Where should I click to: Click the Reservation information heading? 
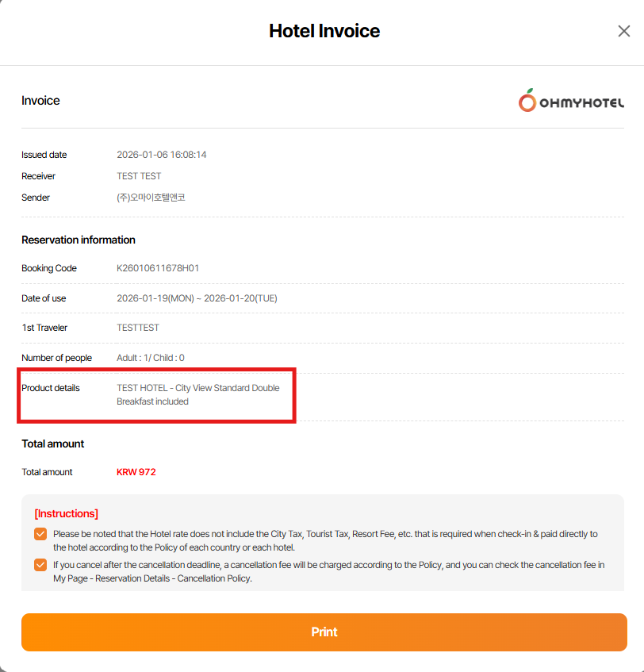tap(79, 240)
